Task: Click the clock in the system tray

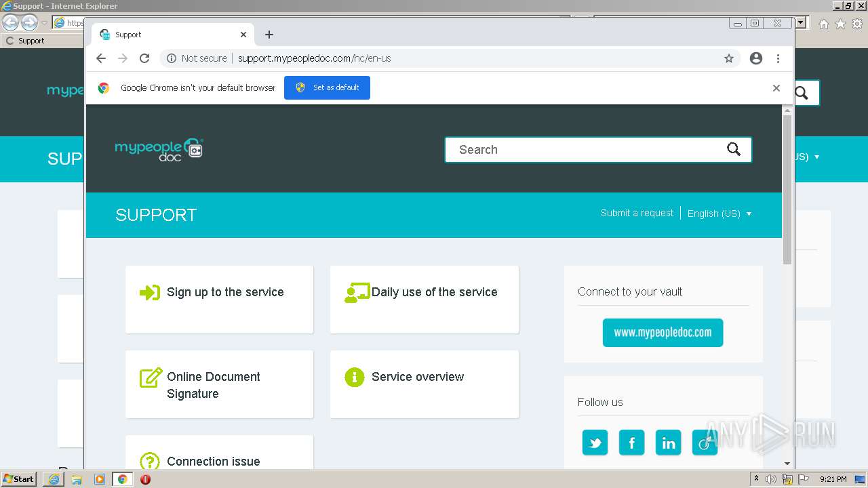Action: click(x=833, y=479)
